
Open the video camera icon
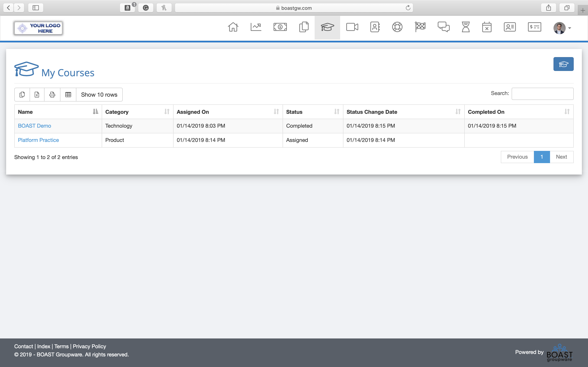click(x=352, y=27)
